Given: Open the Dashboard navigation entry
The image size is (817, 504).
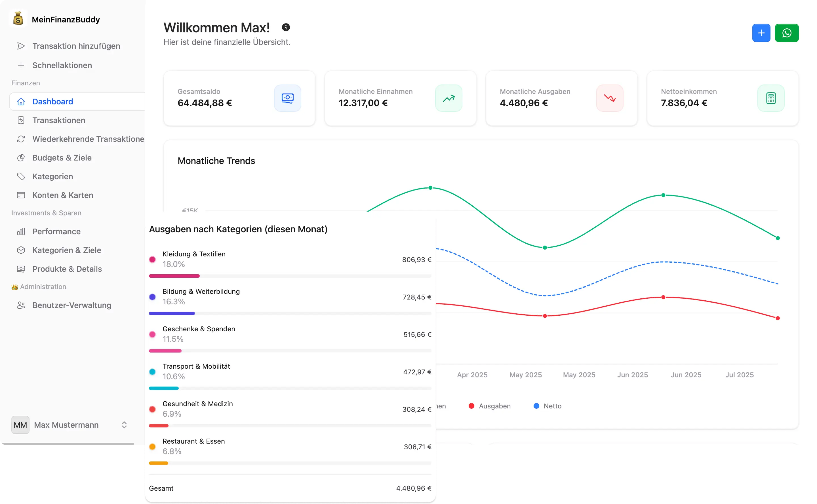Looking at the screenshot, I should 53,101.
